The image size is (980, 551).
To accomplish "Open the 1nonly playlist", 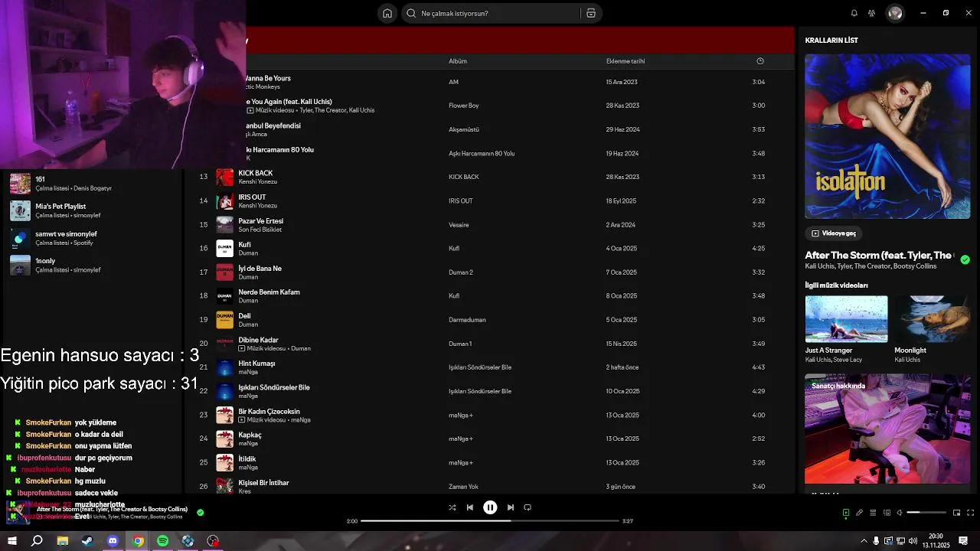I will click(x=92, y=265).
